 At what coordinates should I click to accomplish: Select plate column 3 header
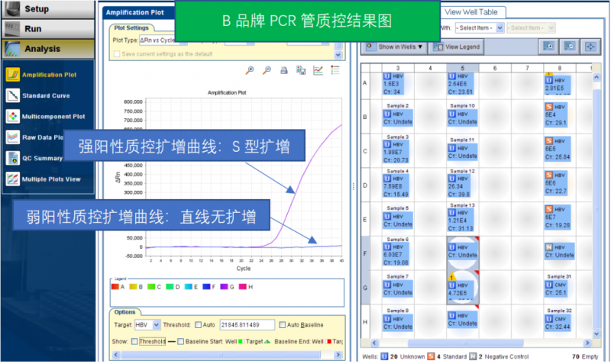[x=398, y=68]
